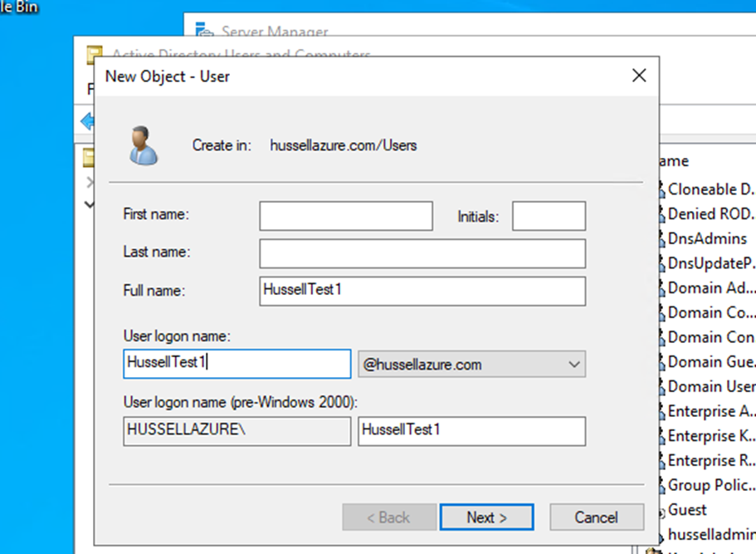Open the @hussellazure.com domain suffix dropdown
Screen dimensions: 756x554
pyautogui.click(x=574, y=364)
